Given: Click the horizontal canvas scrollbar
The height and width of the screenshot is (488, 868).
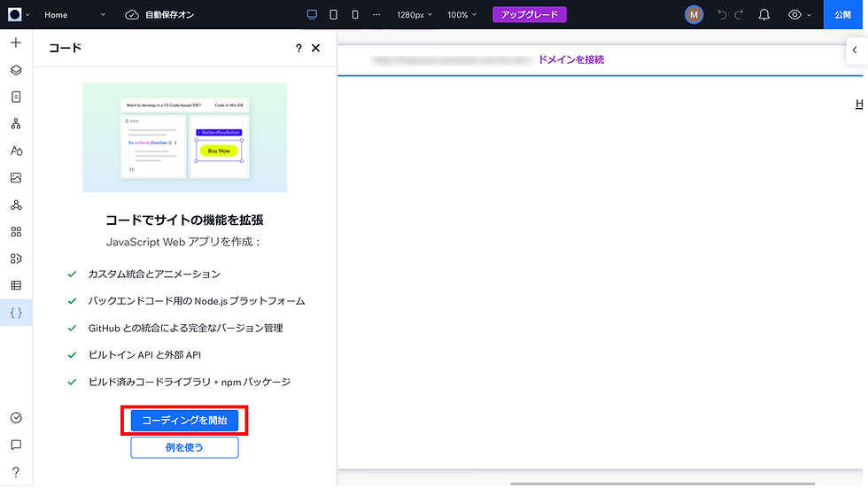Looking at the screenshot, I should pos(663,484).
